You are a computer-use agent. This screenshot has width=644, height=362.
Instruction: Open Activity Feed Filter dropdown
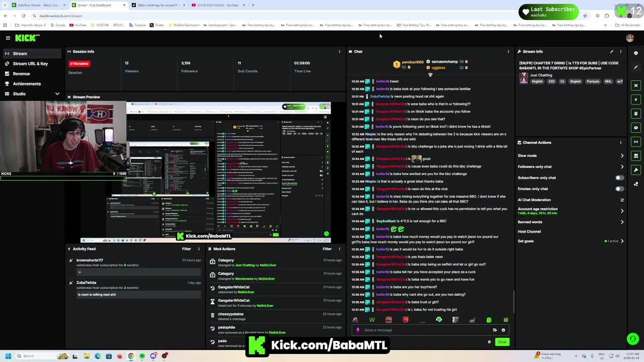[x=186, y=249]
